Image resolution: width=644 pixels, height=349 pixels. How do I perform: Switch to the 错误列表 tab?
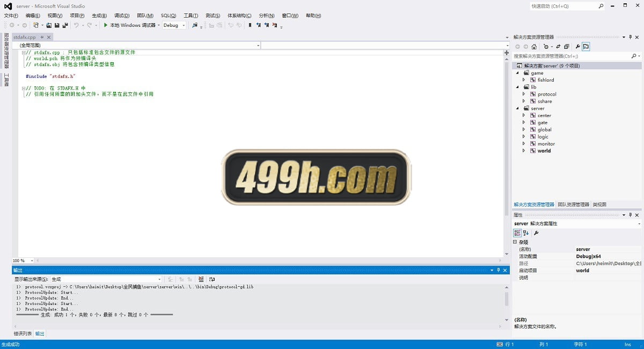click(x=23, y=333)
